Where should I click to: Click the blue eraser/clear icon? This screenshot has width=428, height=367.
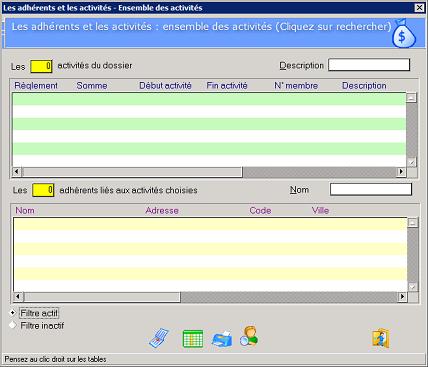point(159,338)
